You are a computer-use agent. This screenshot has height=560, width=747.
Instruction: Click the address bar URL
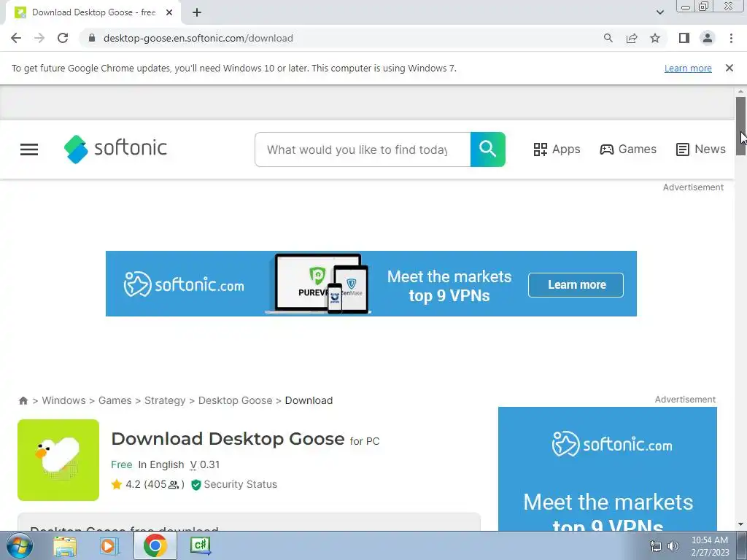point(198,38)
